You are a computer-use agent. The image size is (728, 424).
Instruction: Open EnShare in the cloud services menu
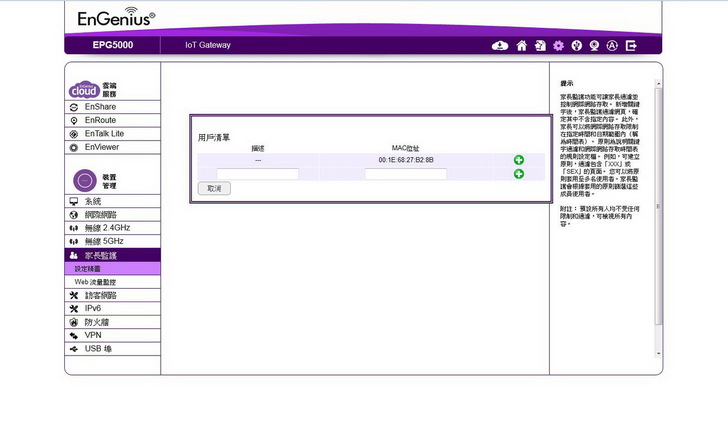[x=99, y=106]
